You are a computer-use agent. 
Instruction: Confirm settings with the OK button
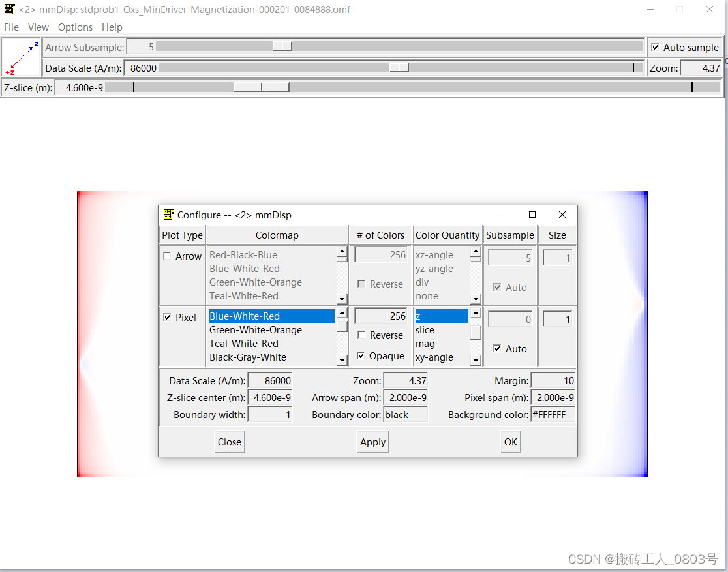(511, 442)
